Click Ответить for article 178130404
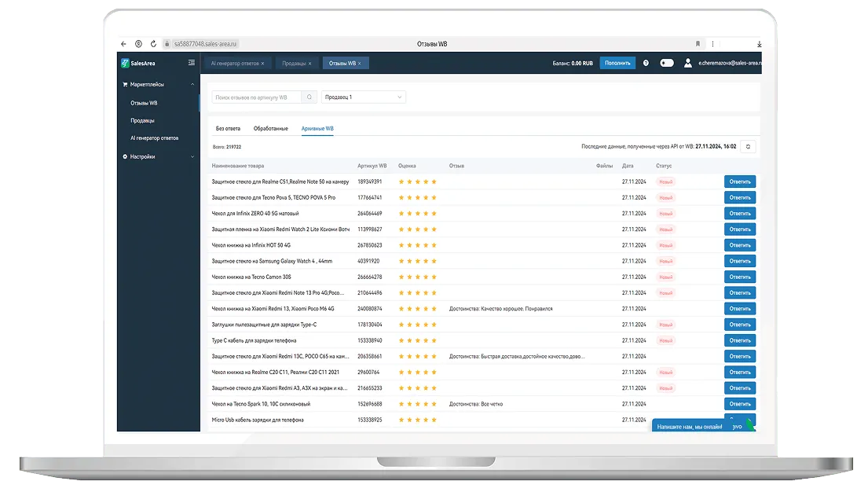Viewport: 868px width, 492px height. coord(740,325)
